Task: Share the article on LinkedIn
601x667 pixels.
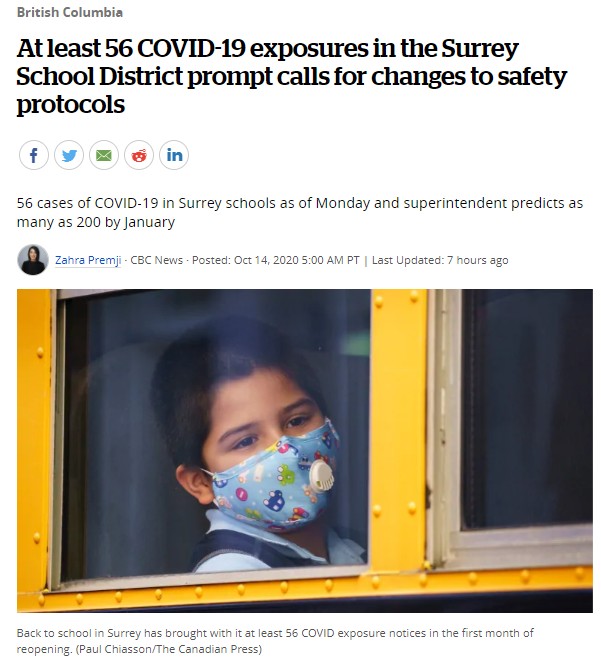Action: coord(174,155)
